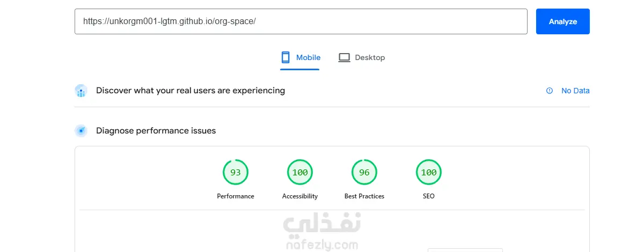Click the Discover real users experiencing heading
This screenshot has width=644, height=252.
(x=191, y=91)
